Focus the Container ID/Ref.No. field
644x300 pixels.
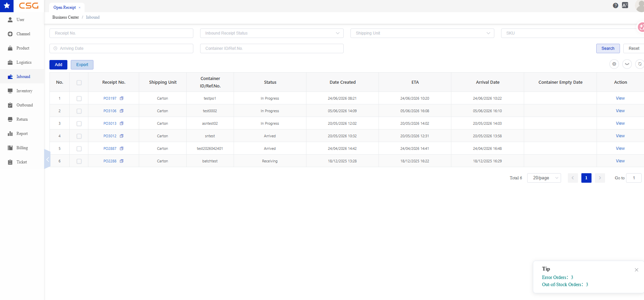point(272,48)
